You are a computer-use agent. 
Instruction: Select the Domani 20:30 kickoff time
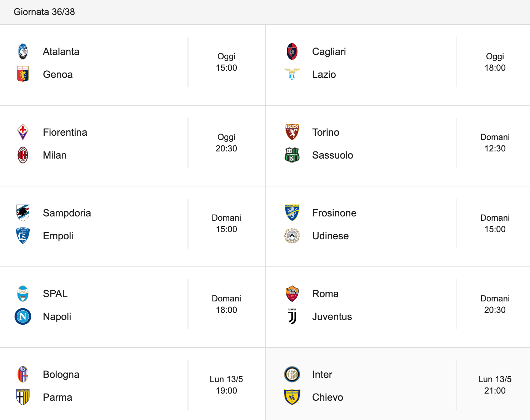[495, 304]
